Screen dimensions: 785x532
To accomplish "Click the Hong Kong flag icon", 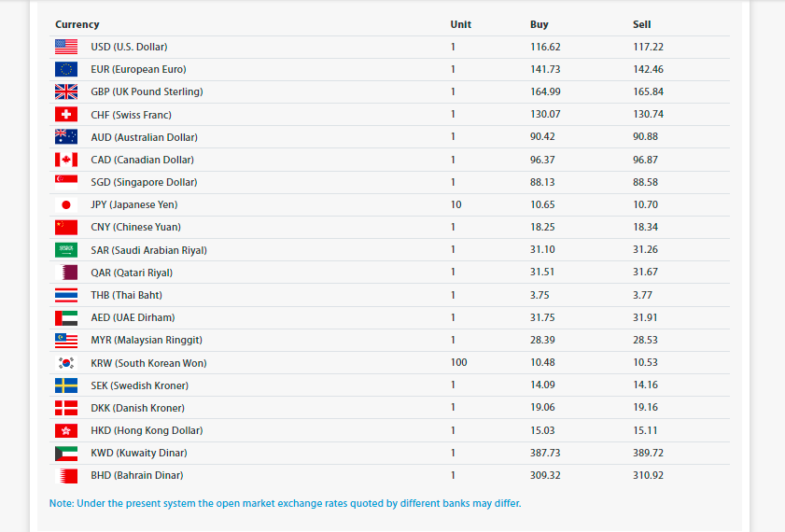I will (66, 430).
